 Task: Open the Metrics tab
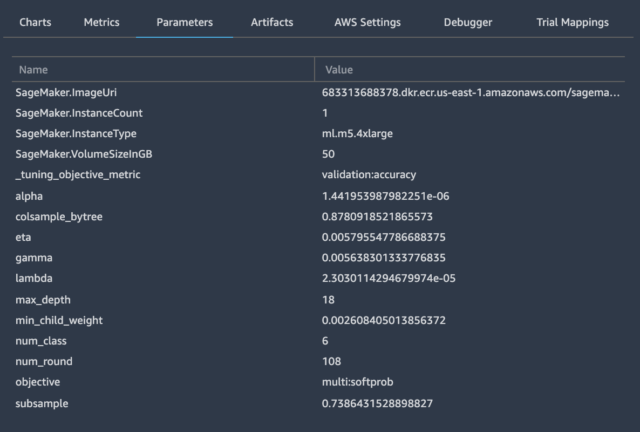(x=102, y=22)
